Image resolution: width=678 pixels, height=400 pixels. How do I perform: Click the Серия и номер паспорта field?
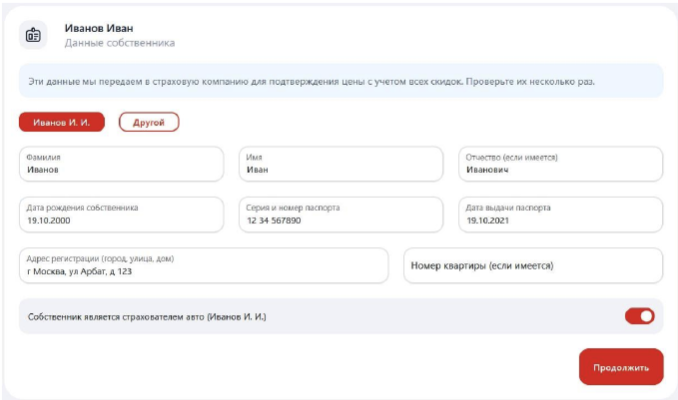click(x=341, y=214)
